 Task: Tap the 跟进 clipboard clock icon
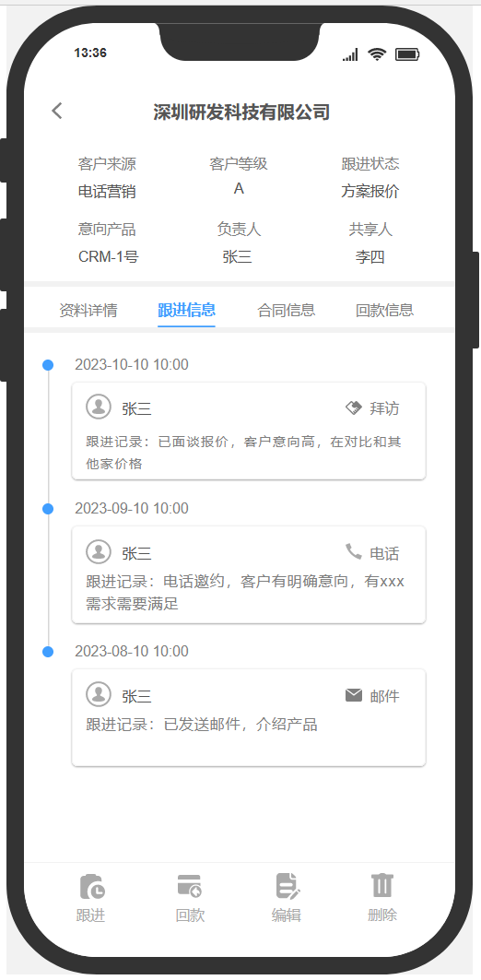click(x=92, y=886)
